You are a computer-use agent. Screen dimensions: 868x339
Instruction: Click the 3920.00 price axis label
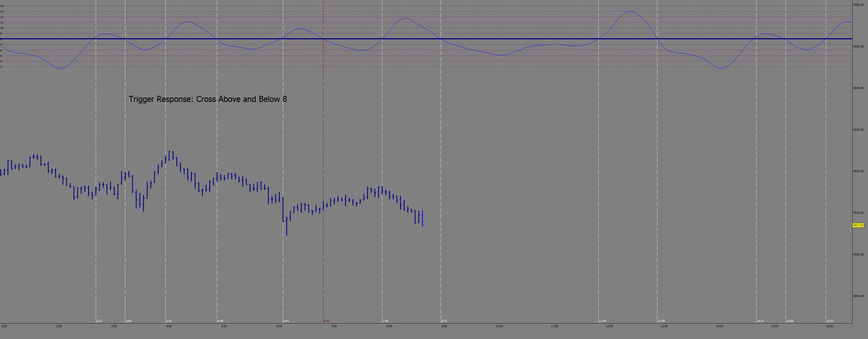click(x=859, y=171)
